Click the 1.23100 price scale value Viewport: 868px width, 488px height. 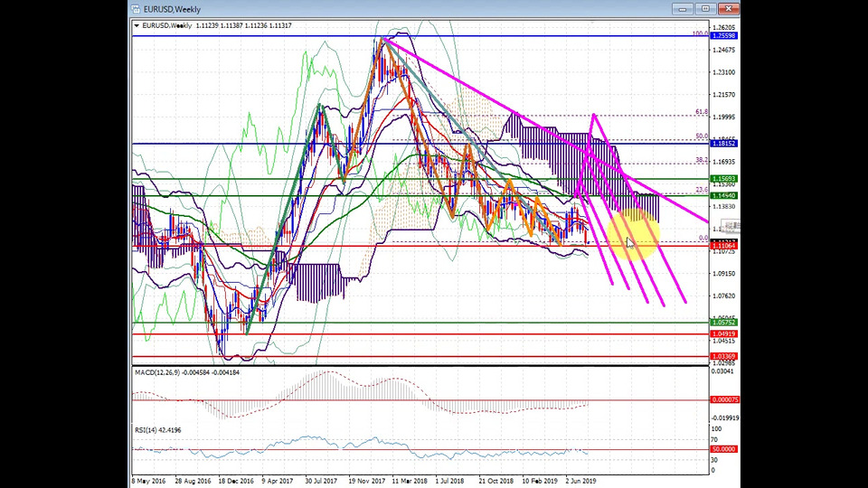724,72
